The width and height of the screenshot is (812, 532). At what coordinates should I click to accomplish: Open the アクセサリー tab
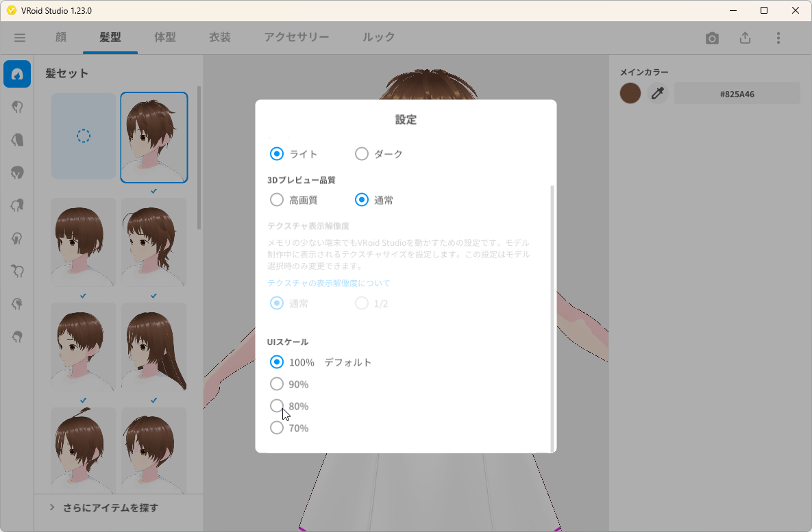297,38
